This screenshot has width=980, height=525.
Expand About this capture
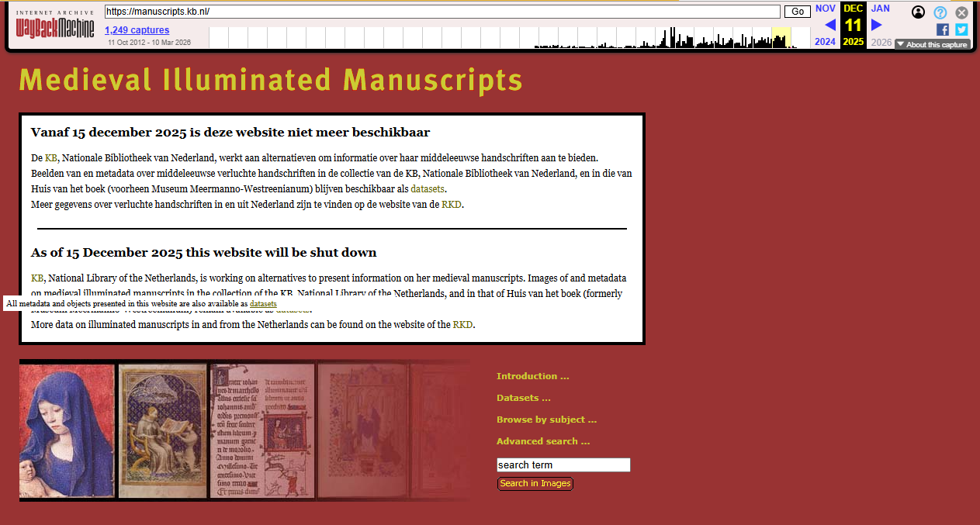(932, 44)
